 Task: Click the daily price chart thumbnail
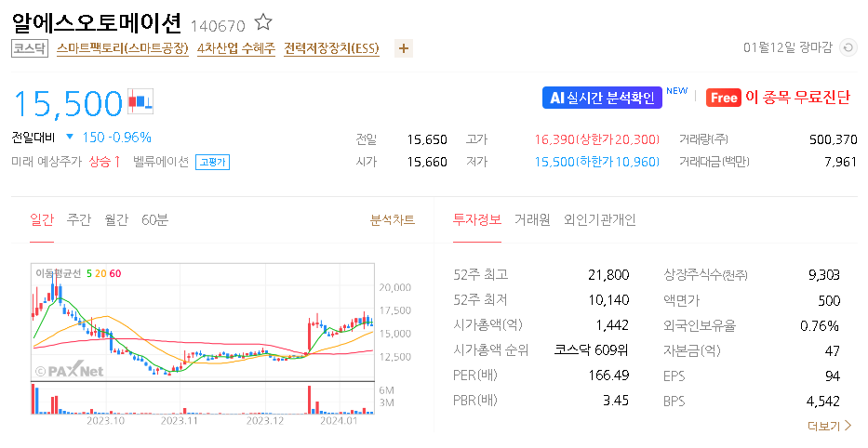pos(203,323)
